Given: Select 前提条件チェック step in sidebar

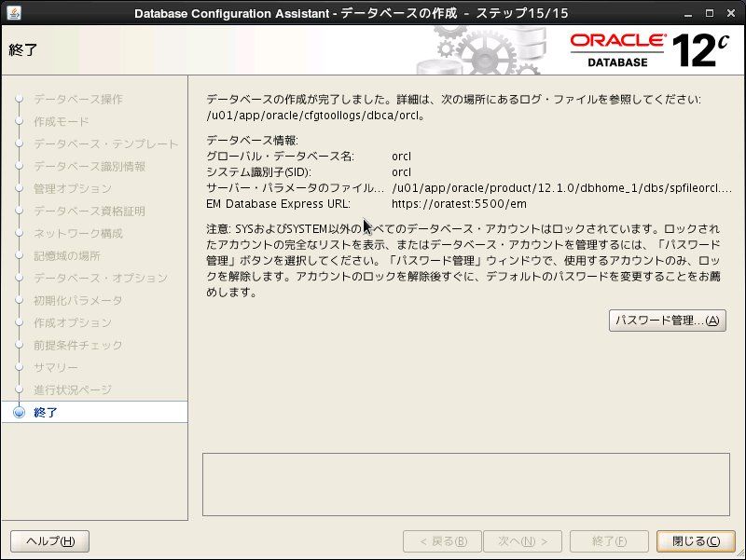Looking at the screenshot, I should point(78,345).
